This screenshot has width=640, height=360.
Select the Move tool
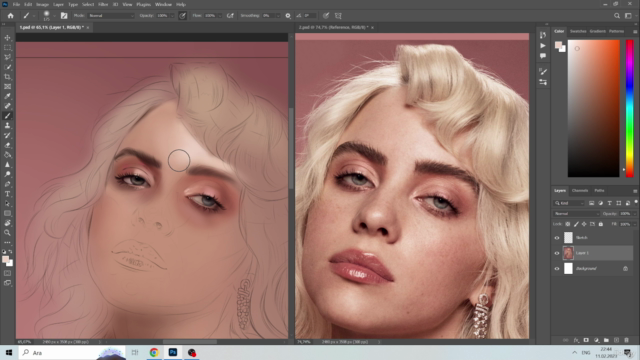coord(7,38)
